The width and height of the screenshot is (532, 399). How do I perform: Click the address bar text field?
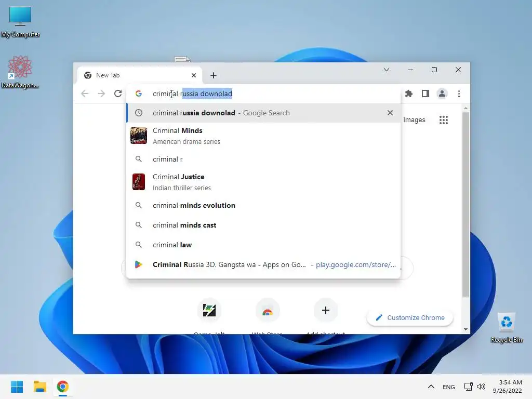263,94
